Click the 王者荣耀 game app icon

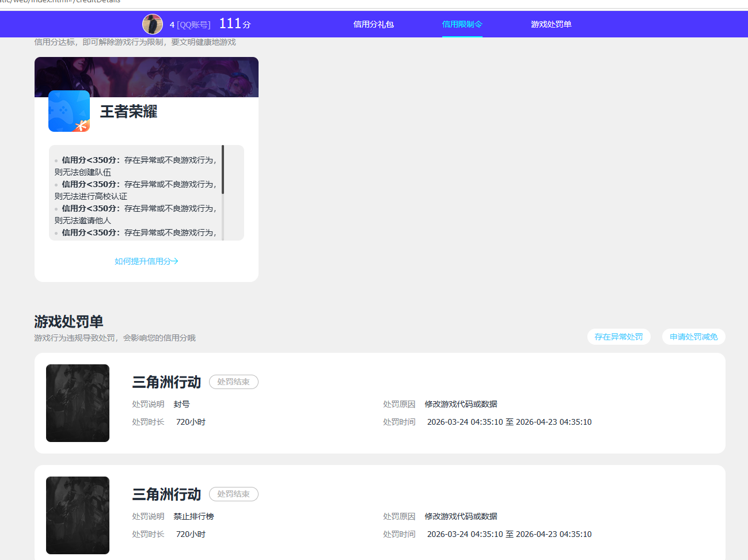(69, 111)
